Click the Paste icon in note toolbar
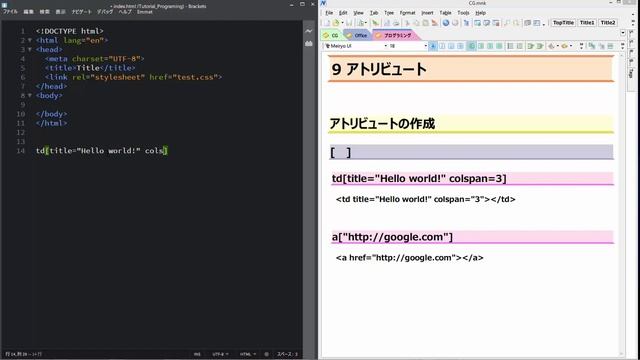The height and width of the screenshot is (360, 640). click(x=425, y=23)
